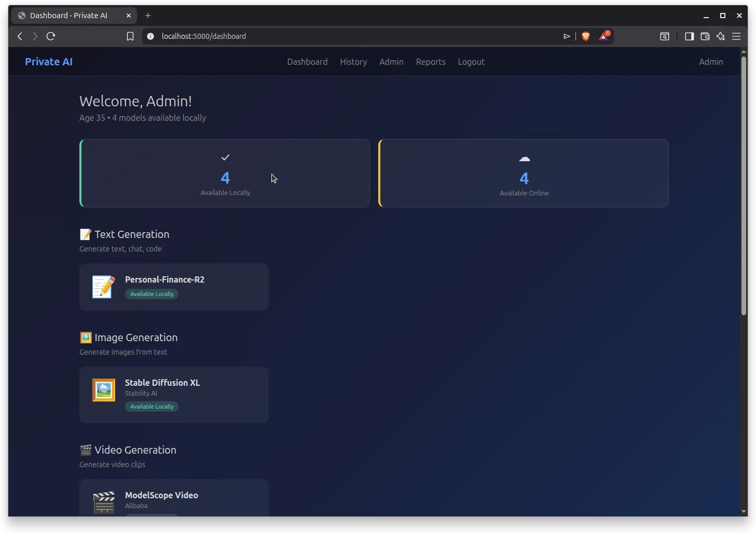The width and height of the screenshot is (756, 533).
Task: Click the Brave Rewards triangle icon
Action: [603, 36]
